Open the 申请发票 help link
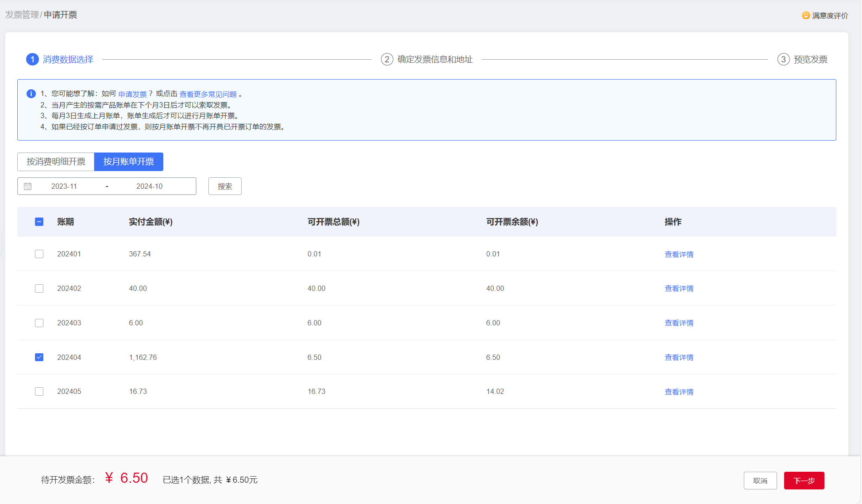The image size is (862, 504). [x=132, y=94]
